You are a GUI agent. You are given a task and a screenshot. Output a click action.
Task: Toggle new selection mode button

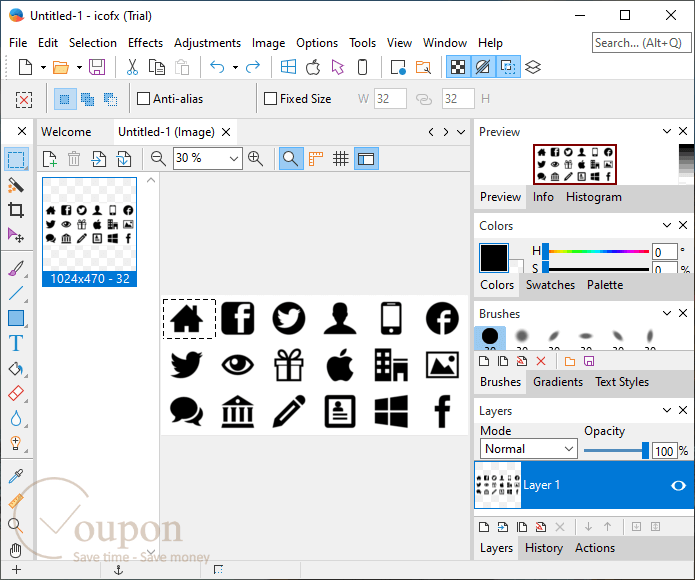coord(65,99)
